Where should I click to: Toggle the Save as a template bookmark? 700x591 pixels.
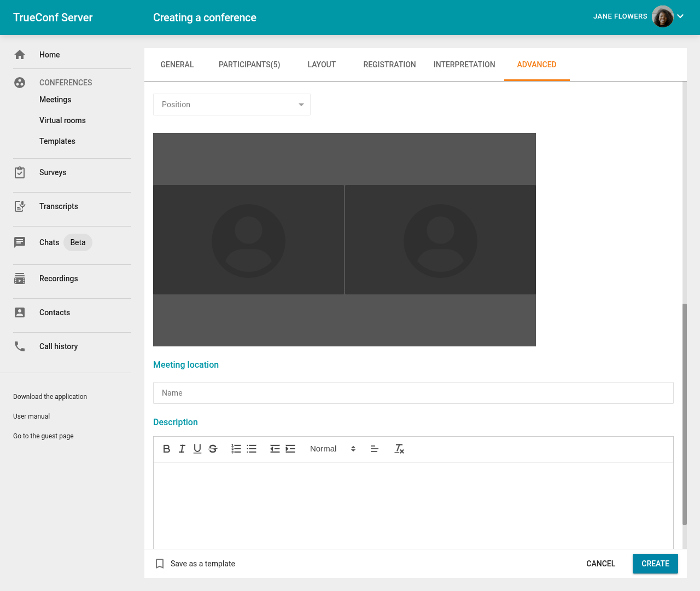(x=160, y=564)
